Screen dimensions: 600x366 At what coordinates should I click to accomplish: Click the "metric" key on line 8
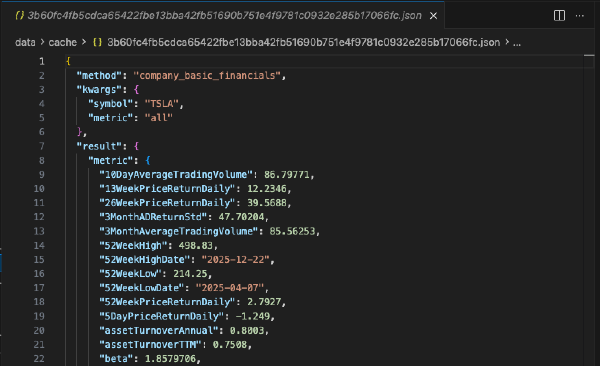point(111,160)
